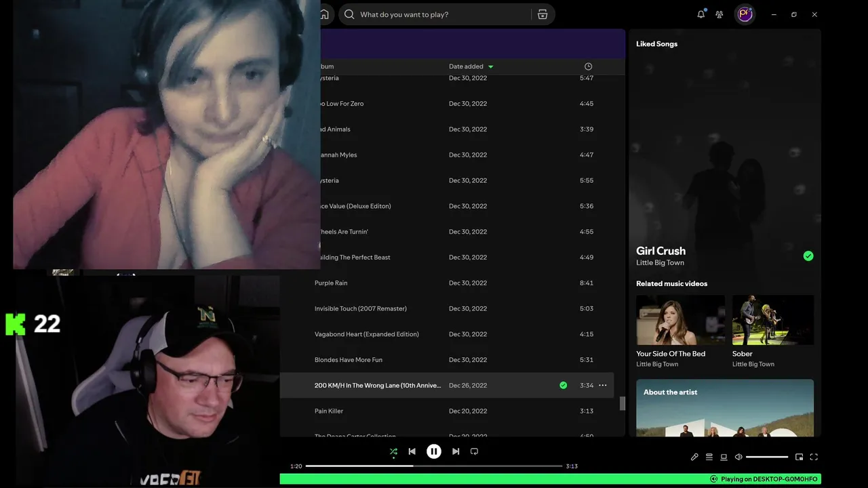Click Dec 26, 2022 date cell
The width and height of the screenshot is (868, 488).
[468, 385]
